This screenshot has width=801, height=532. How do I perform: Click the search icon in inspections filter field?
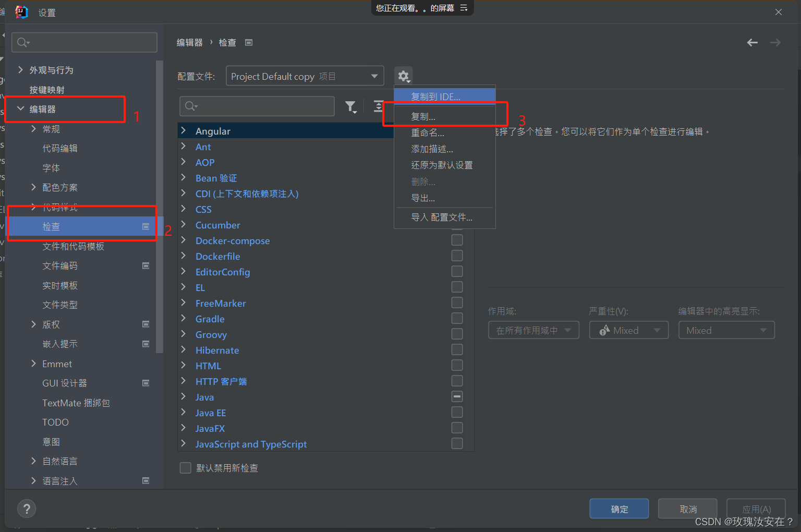[x=191, y=106]
